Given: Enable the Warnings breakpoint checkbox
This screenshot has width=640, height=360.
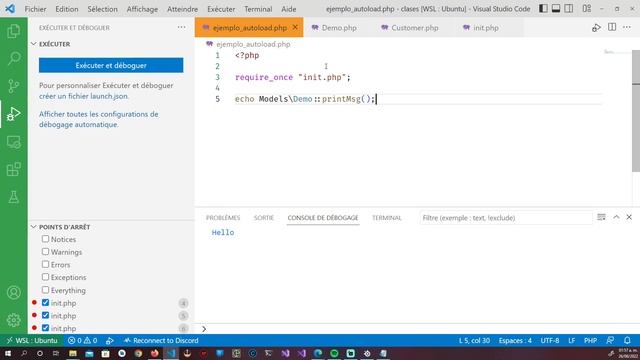Looking at the screenshot, I should click(45, 251).
